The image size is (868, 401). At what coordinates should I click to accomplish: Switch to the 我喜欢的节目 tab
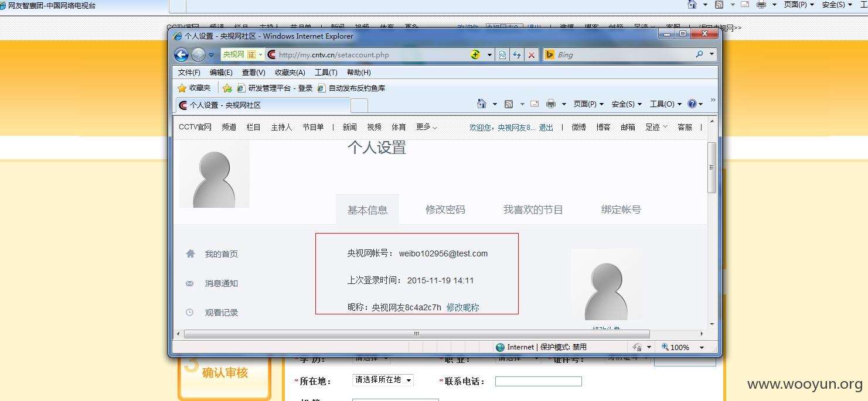point(533,210)
